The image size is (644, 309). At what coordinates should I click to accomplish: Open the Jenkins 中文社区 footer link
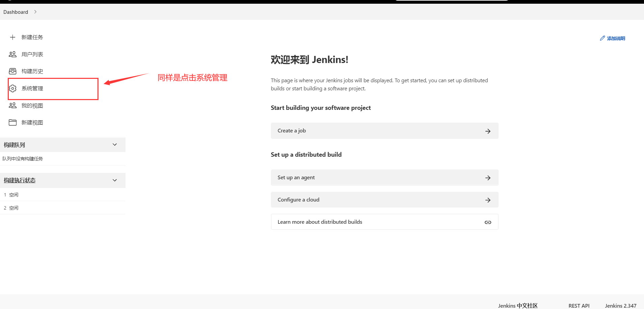pos(518,306)
